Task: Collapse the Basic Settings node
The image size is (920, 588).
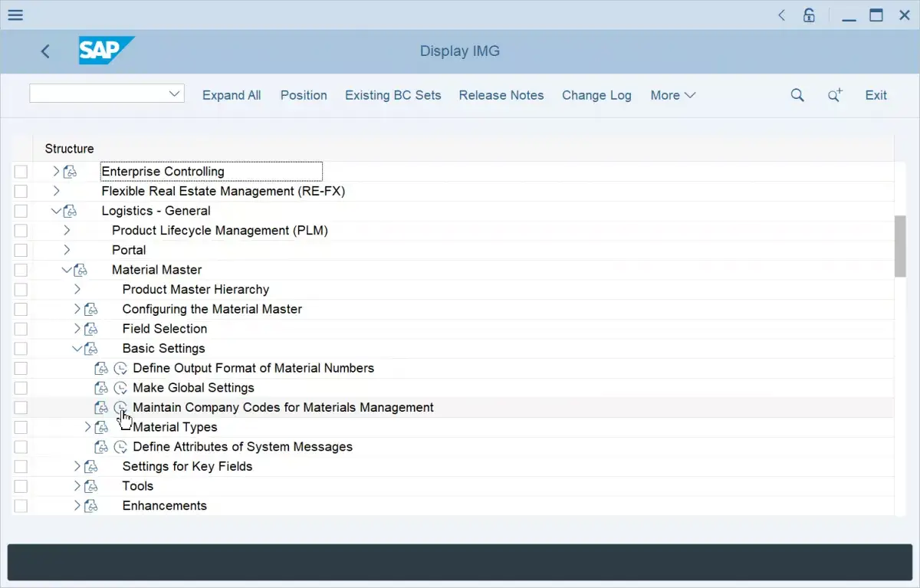Action: click(x=77, y=349)
